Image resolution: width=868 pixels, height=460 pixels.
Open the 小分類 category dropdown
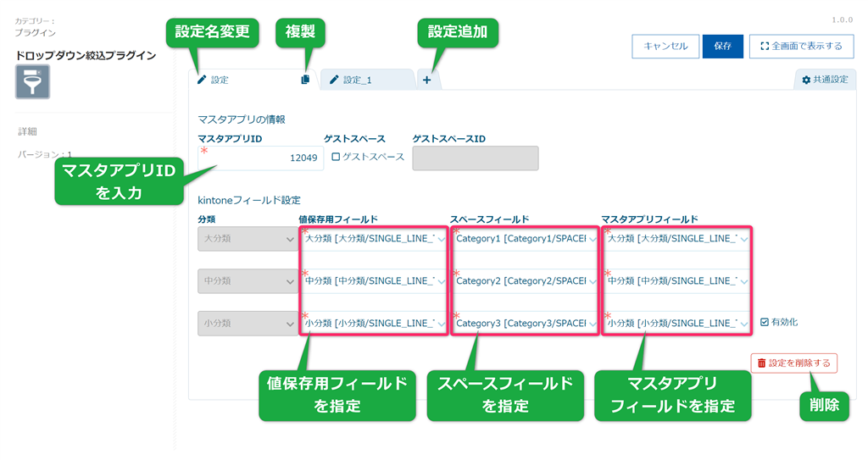click(x=248, y=324)
